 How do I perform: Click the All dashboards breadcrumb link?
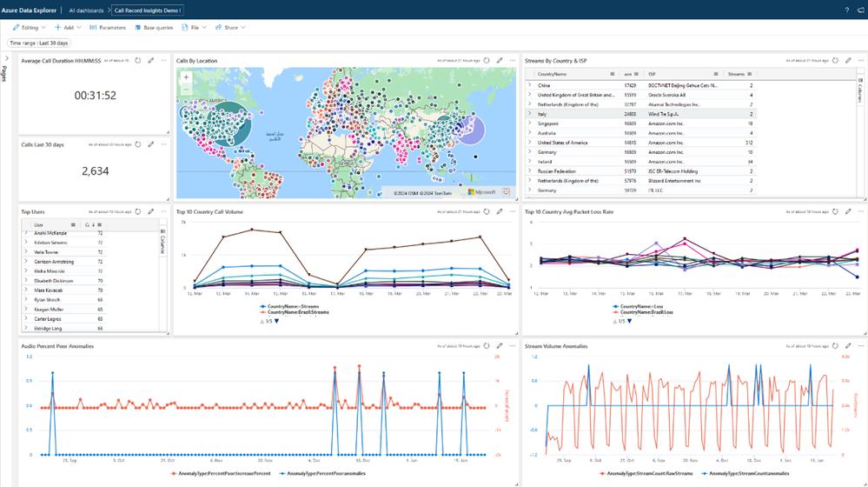tap(86, 10)
